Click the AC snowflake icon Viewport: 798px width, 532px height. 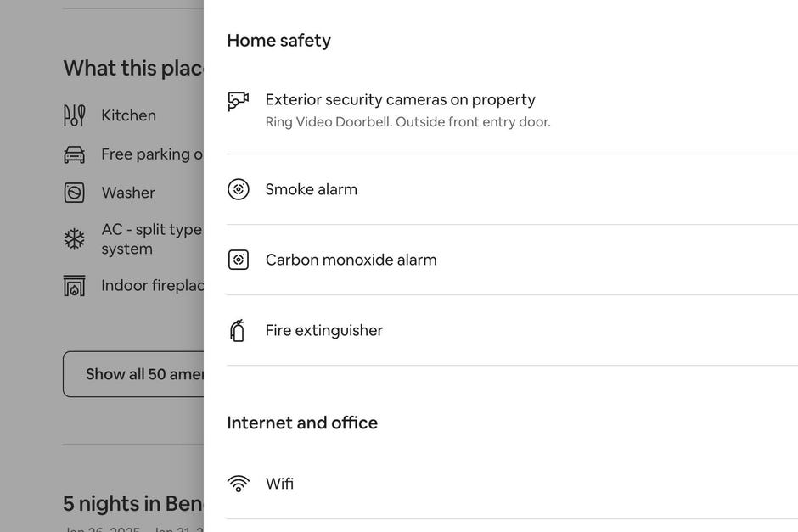75,239
